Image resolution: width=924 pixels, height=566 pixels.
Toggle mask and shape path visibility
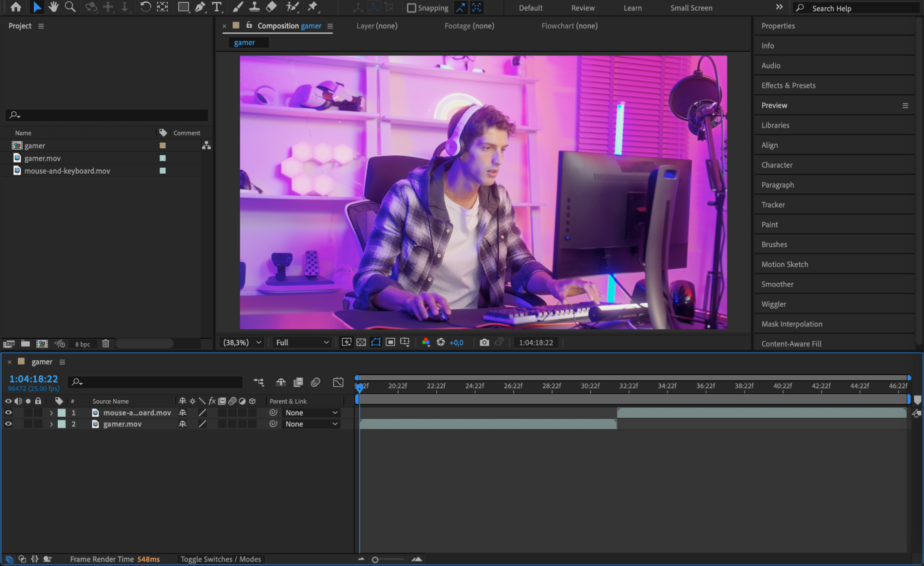376,342
